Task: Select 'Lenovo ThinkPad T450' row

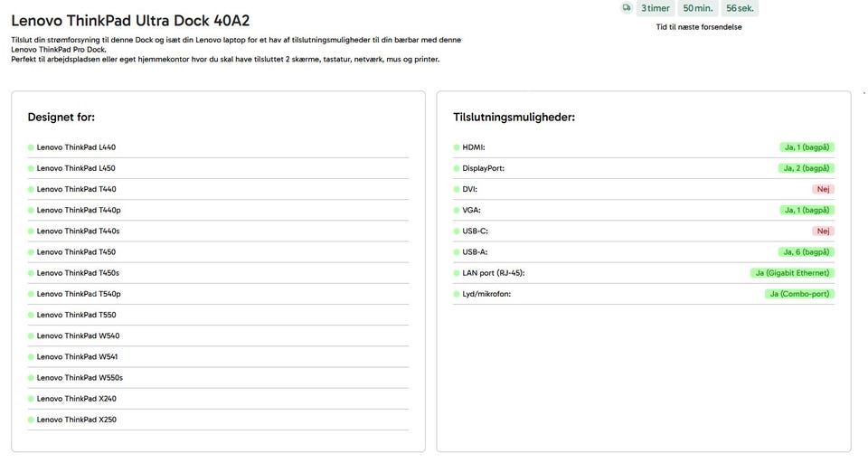Action: 218,252
